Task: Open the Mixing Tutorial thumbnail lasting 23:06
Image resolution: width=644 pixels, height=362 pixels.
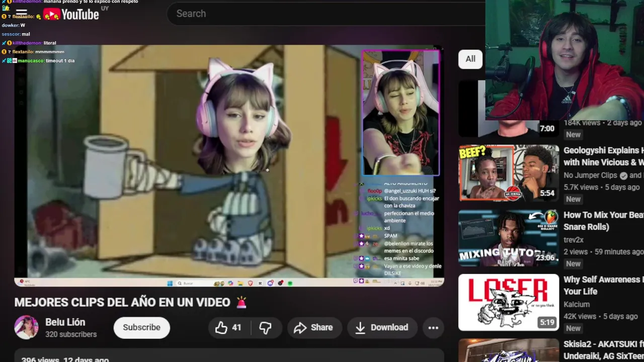Action: [x=509, y=238]
